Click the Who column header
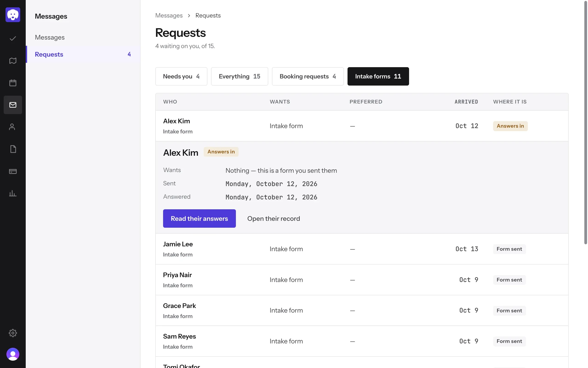Viewport: 588px width, 368px height. [170, 102]
